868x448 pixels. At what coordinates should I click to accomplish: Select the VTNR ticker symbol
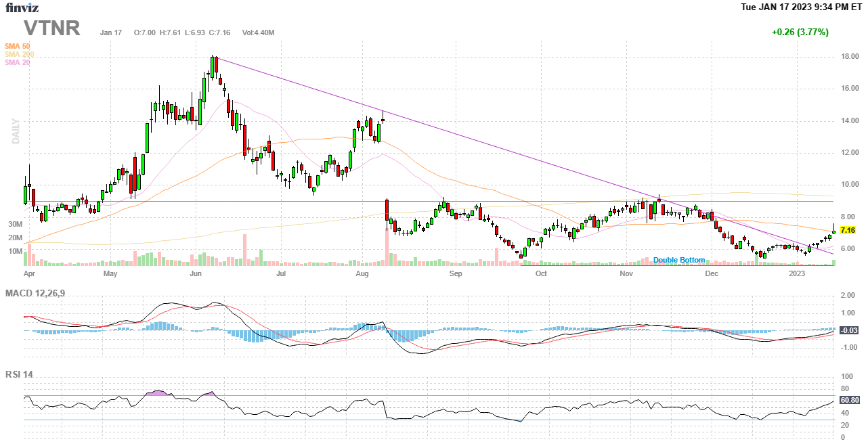click(52, 28)
